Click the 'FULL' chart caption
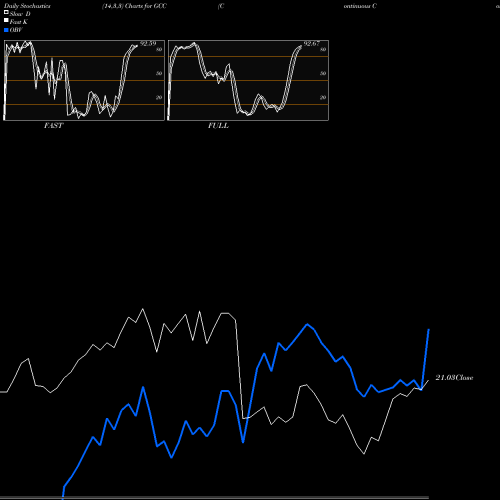 (218, 126)
